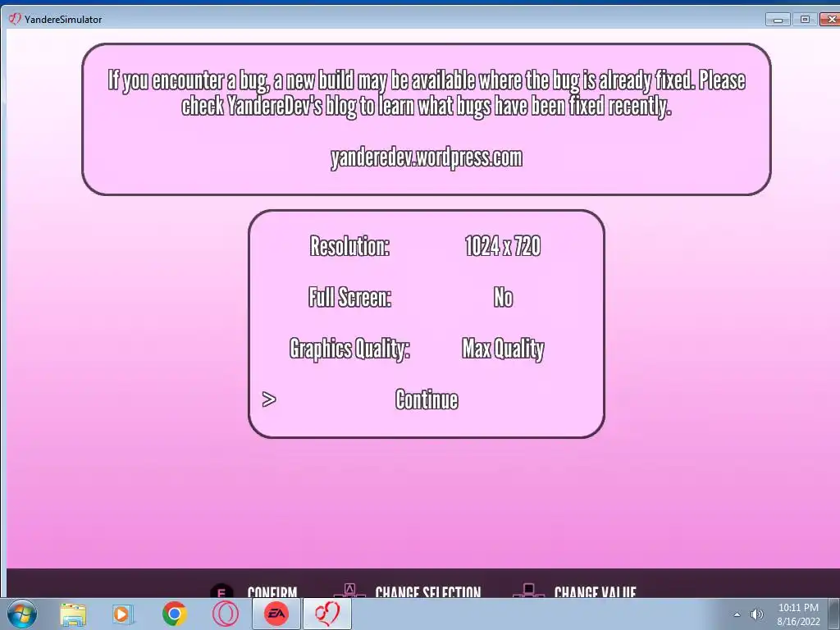Viewport: 840px width, 630px height.
Task: Click the E key Confirm icon
Action: (x=221, y=591)
